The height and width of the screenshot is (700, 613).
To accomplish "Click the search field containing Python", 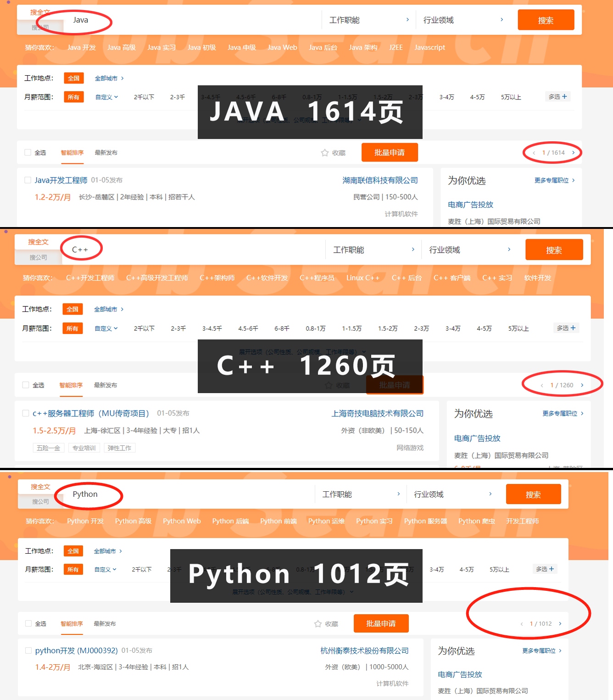I will [x=184, y=494].
